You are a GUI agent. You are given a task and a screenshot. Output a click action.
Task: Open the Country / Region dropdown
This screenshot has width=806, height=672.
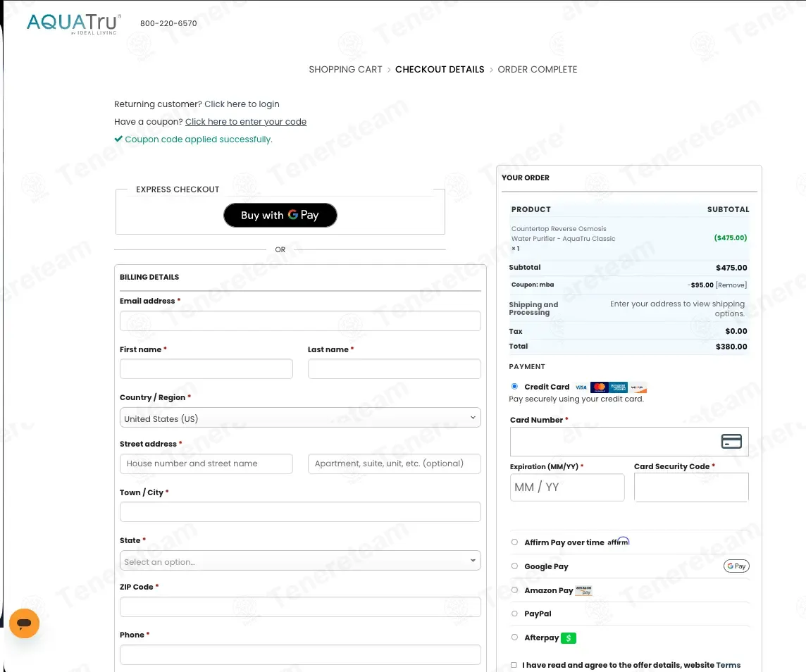[300, 418]
